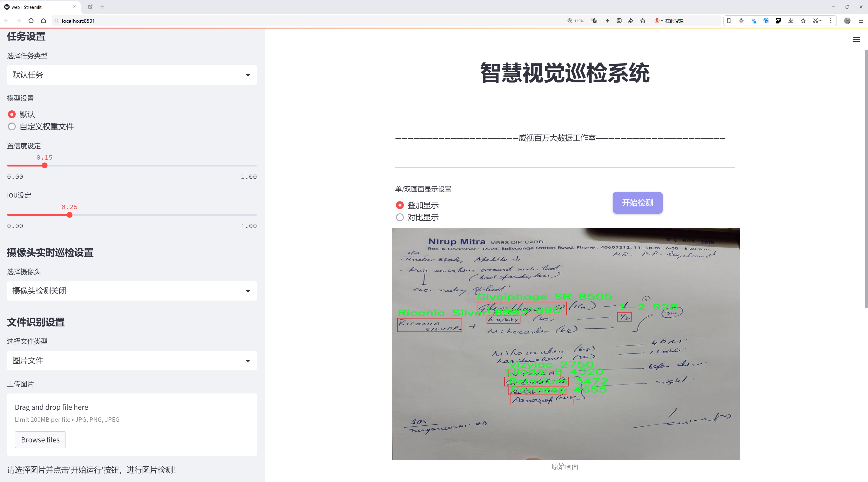Select 自定义权重文件 radio option
Image resolution: width=868 pixels, height=482 pixels.
coord(12,127)
